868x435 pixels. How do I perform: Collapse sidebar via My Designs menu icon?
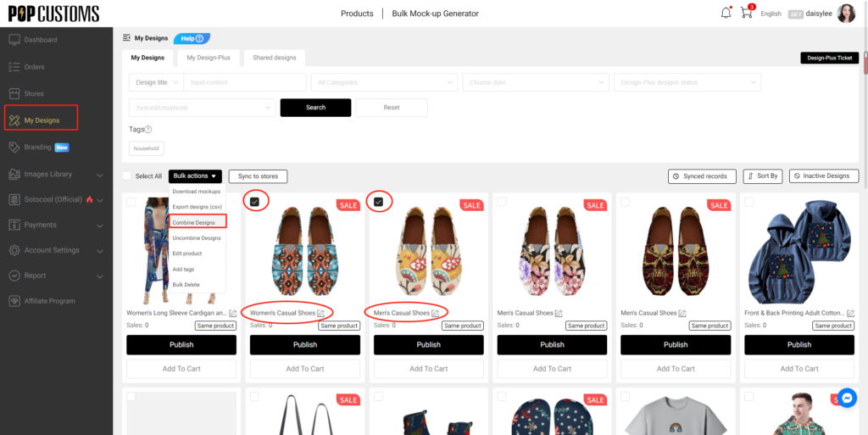tap(126, 38)
